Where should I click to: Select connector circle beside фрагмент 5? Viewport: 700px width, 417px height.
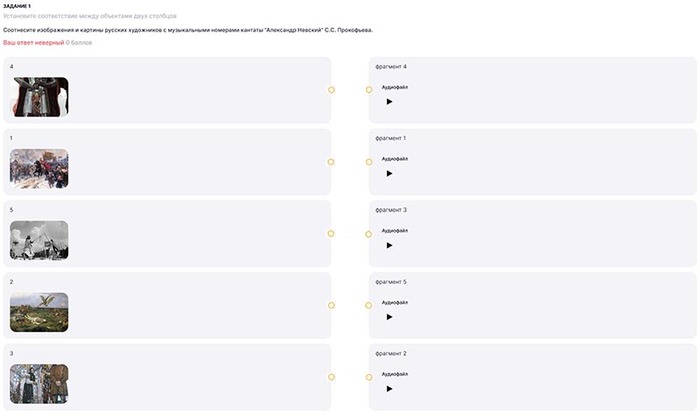click(368, 305)
